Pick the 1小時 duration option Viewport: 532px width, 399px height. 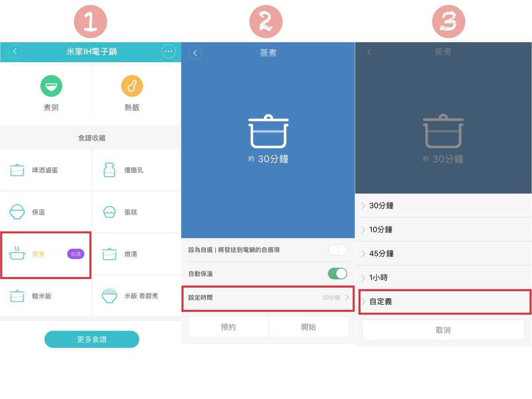pyautogui.click(x=443, y=278)
